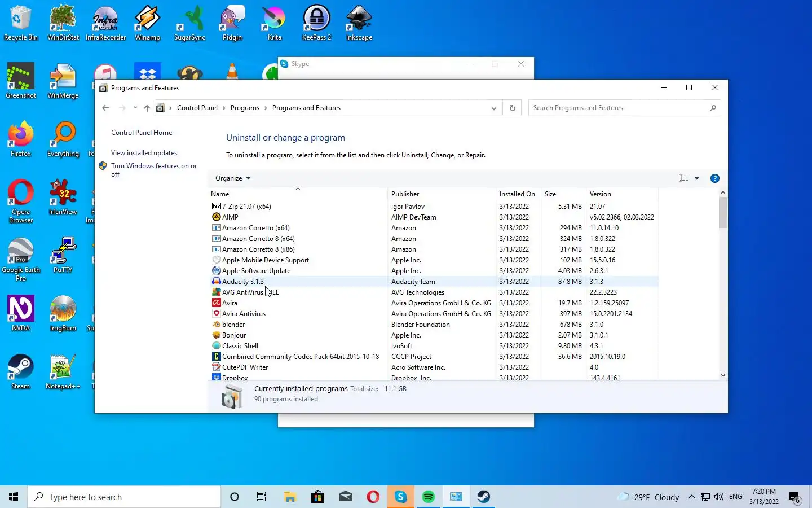Launch PuTTY from the desktop
812x508 pixels.
[63, 256]
